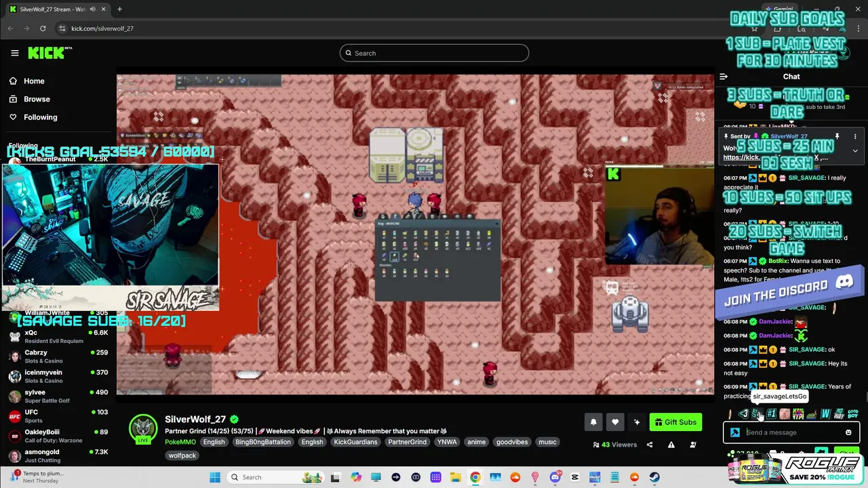The image size is (868, 488).
Task: Go back in the browser
Action: (10, 28)
